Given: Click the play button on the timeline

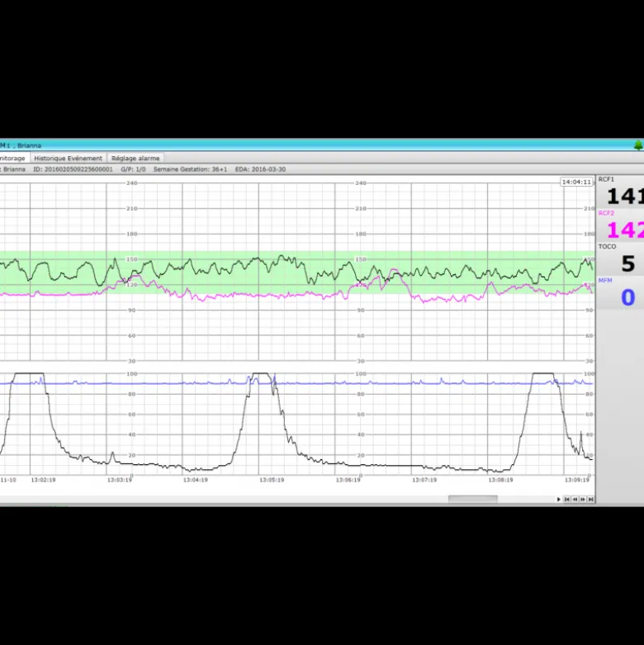Looking at the screenshot, I should tap(558, 499).
